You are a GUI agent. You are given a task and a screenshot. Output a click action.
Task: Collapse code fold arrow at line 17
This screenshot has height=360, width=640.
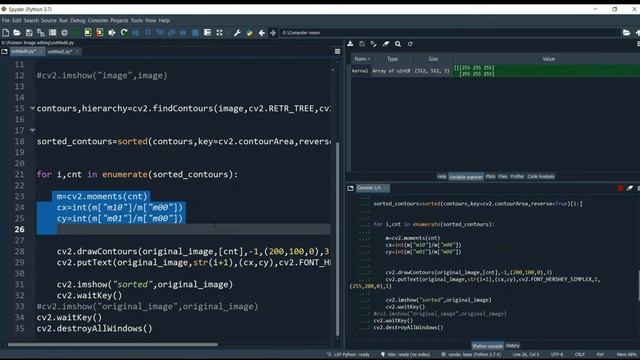(x=32, y=130)
